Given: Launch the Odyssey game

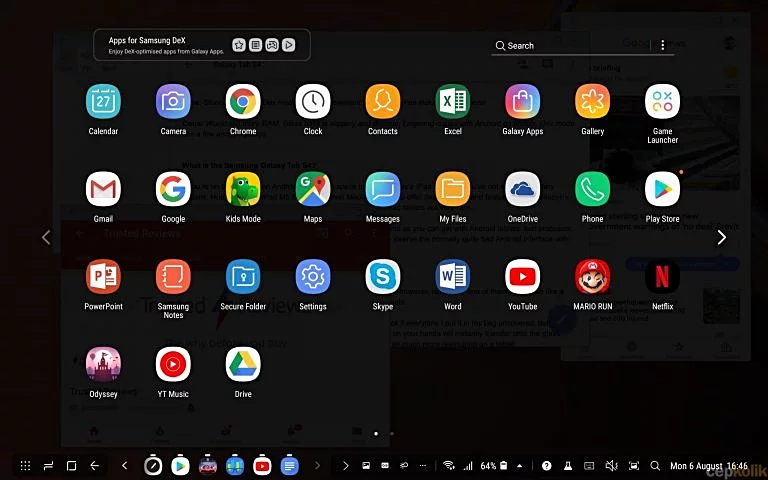Looking at the screenshot, I should [x=103, y=364].
